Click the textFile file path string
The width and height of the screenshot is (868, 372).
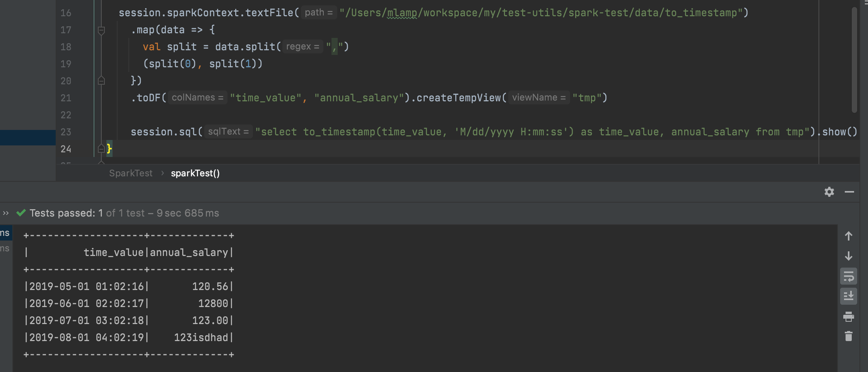pos(541,13)
